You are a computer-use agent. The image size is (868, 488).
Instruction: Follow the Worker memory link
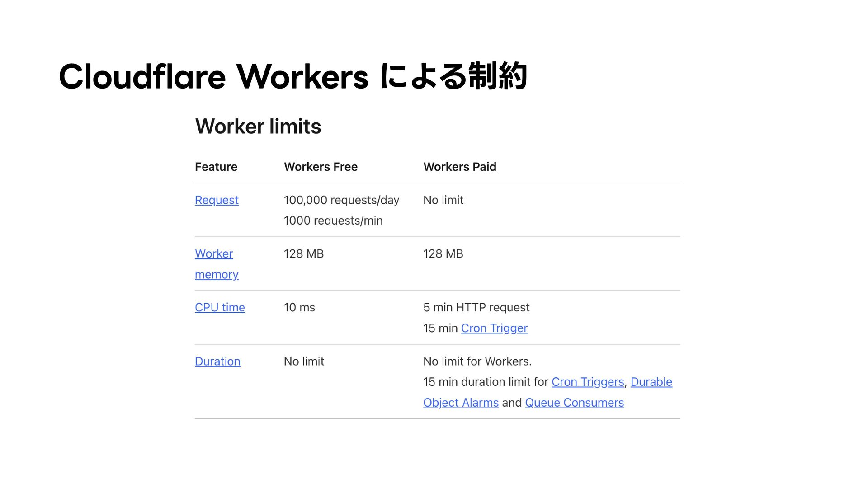217,264
